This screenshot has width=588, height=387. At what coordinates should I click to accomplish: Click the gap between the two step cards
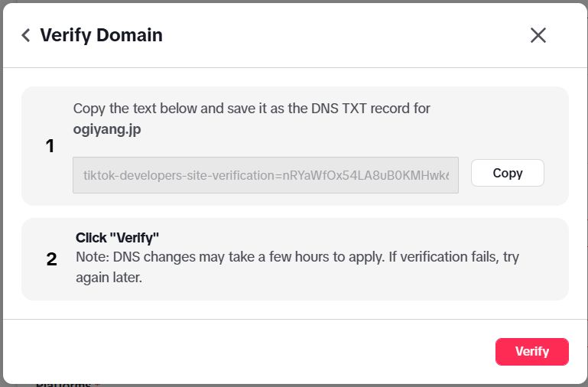click(x=294, y=212)
